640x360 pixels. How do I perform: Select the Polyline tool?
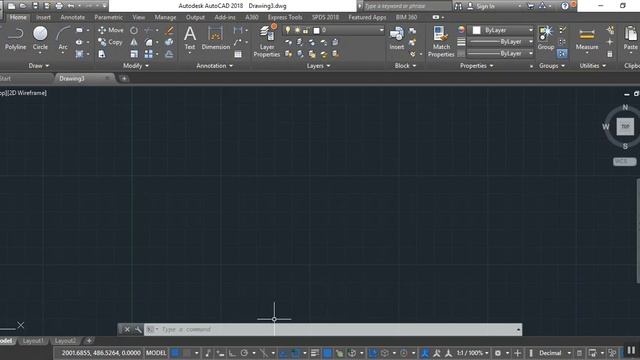click(15, 38)
